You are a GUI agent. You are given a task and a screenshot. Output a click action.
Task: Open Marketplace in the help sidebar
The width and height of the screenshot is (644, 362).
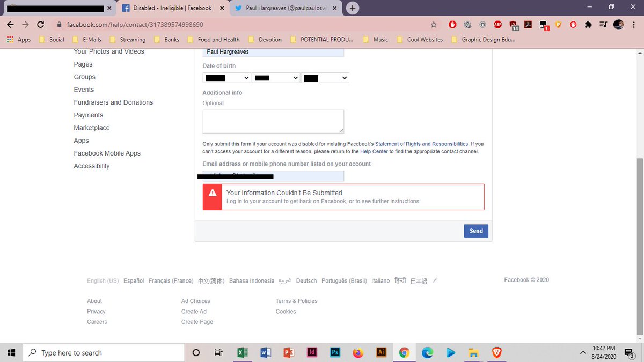click(x=92, y=128)
